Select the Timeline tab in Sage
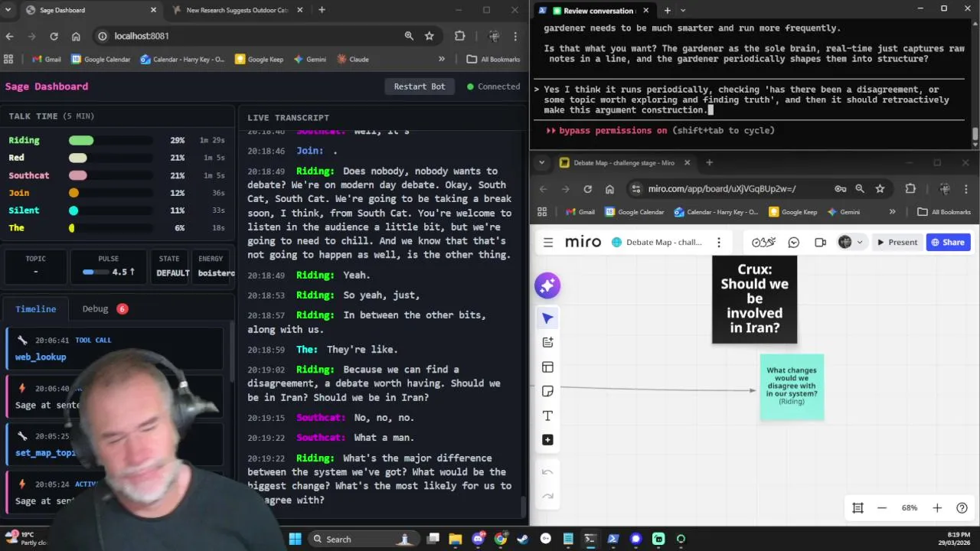 36,308
